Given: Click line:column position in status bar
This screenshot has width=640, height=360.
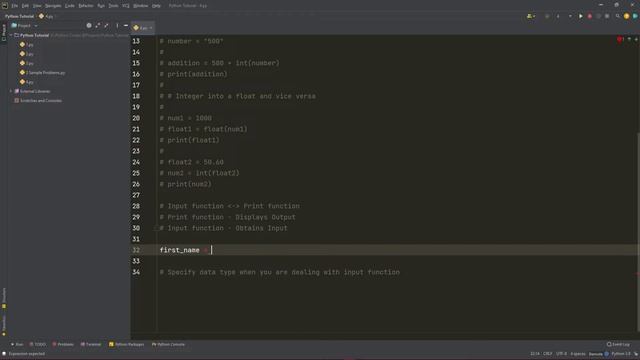Looking at the screenshot, I should pos(535,354).
